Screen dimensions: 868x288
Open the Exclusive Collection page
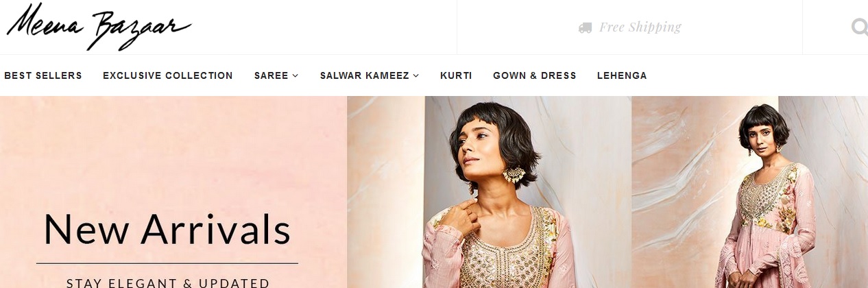tap(168, 75)
